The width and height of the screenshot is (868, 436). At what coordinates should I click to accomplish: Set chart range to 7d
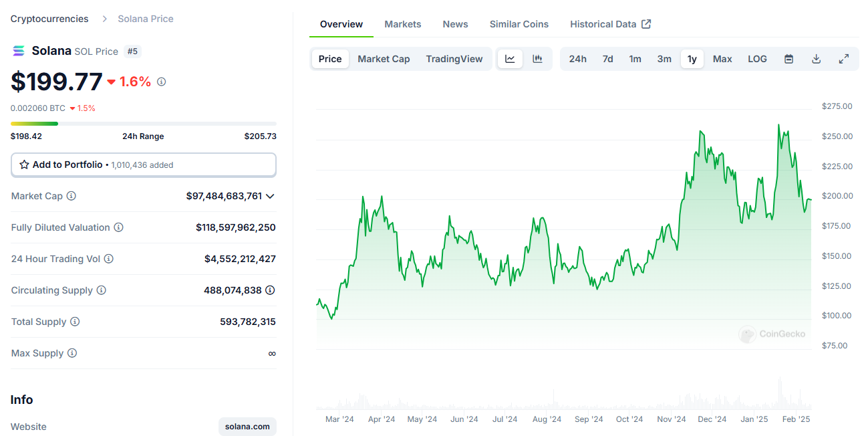(607, 59)
